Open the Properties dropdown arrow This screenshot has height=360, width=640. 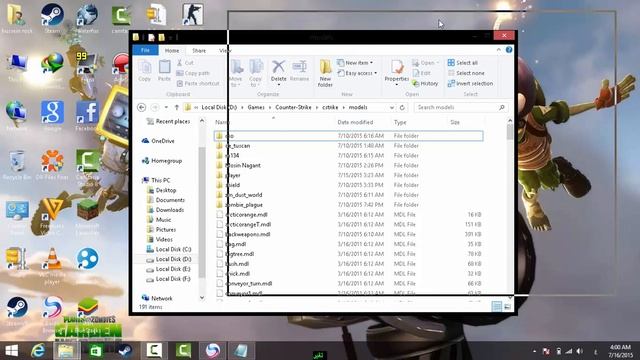tap(397, 84)
